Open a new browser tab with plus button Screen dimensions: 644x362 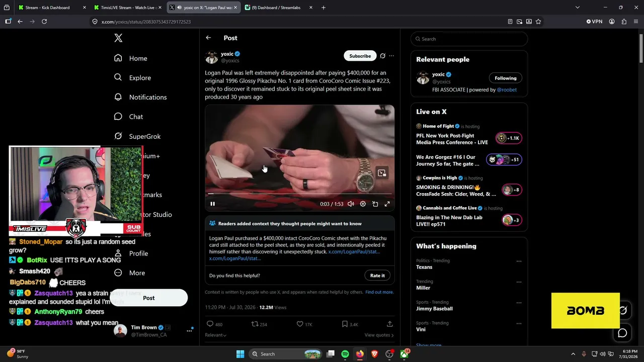[324, 8]
